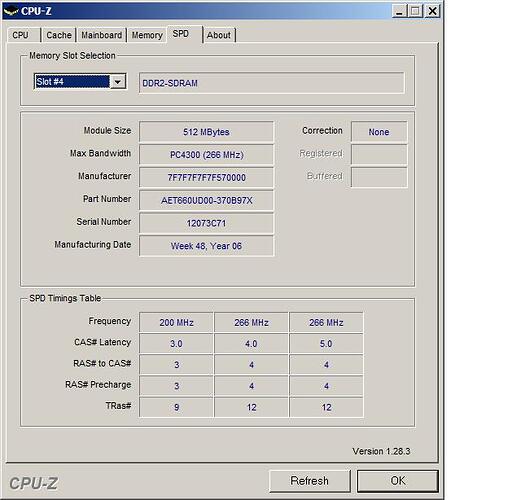Image resolution: width=521 pixels, height=500 pixels.
Task: Open the Slot #4 dropdown arrow
Action: tap(118, 82)
